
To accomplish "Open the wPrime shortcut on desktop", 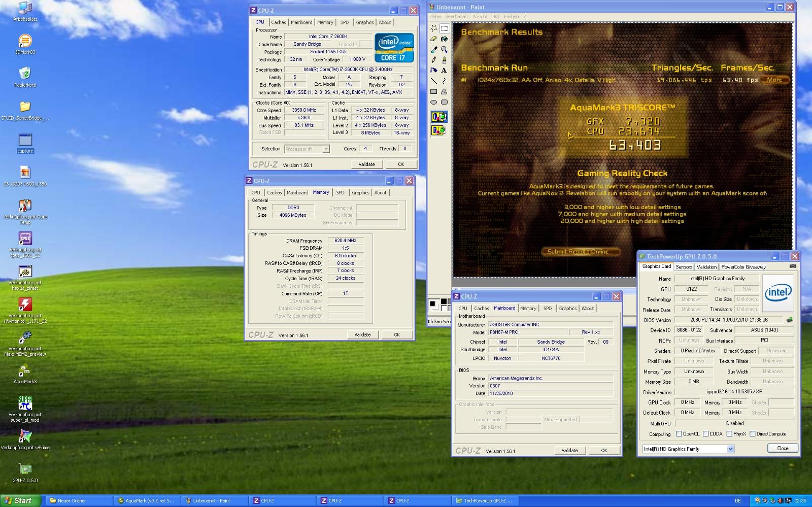I will [25, 440].
